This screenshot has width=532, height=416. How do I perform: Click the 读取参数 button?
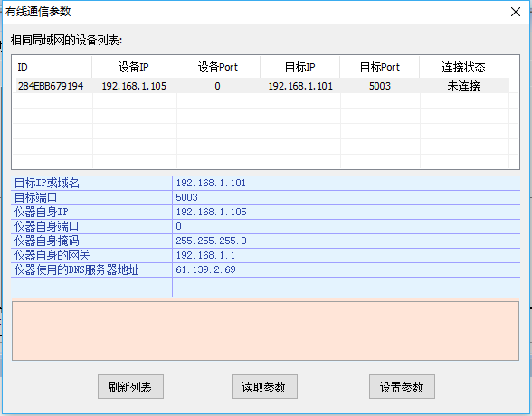click(x=264, y=386)
